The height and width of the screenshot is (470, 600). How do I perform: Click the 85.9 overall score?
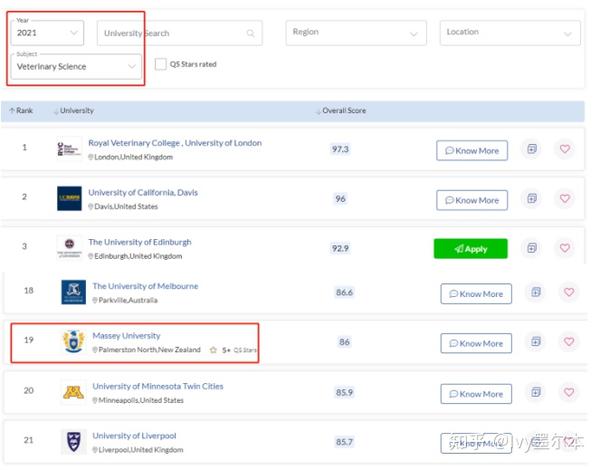(x=344, y=392)
